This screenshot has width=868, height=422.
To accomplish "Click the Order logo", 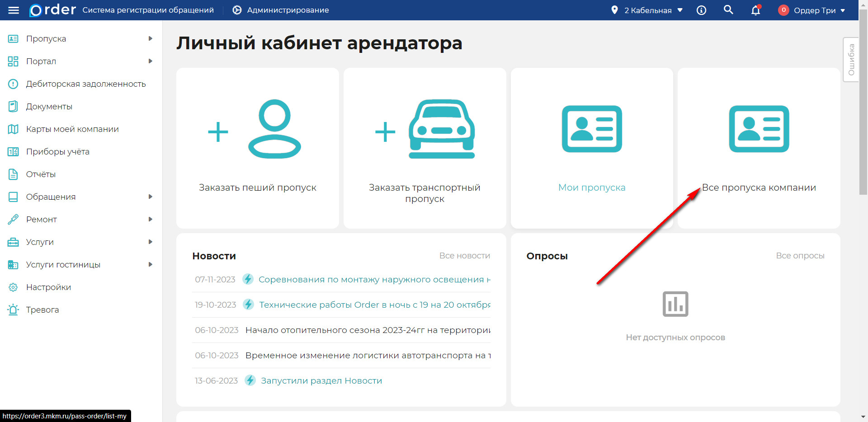I will 52,10.
